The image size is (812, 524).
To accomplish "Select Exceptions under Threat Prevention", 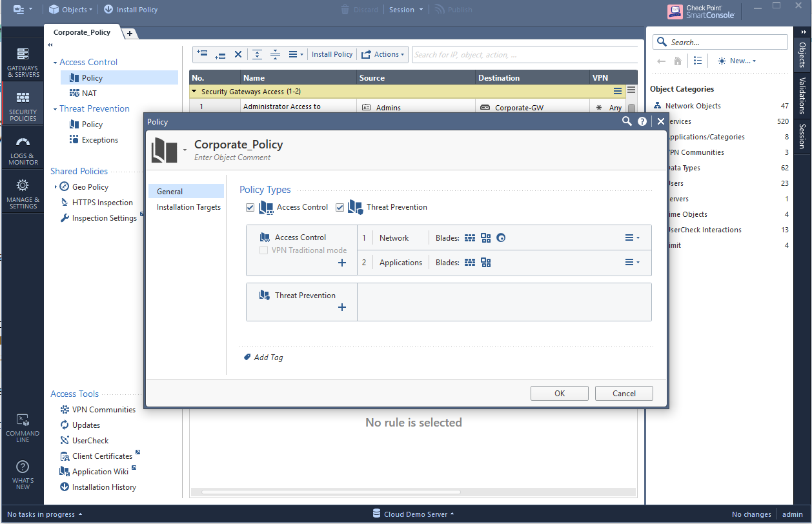I will point(94,139).
